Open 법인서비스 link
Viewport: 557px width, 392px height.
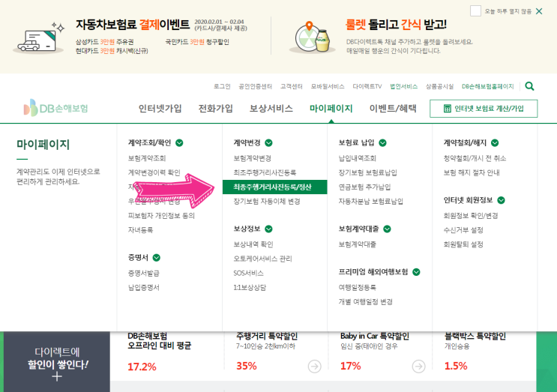(x=403, y=86)
